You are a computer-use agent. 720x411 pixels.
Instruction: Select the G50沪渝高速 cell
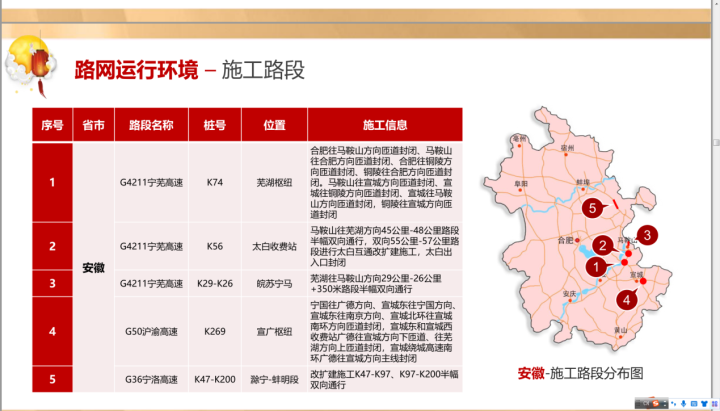click(151, 331)
